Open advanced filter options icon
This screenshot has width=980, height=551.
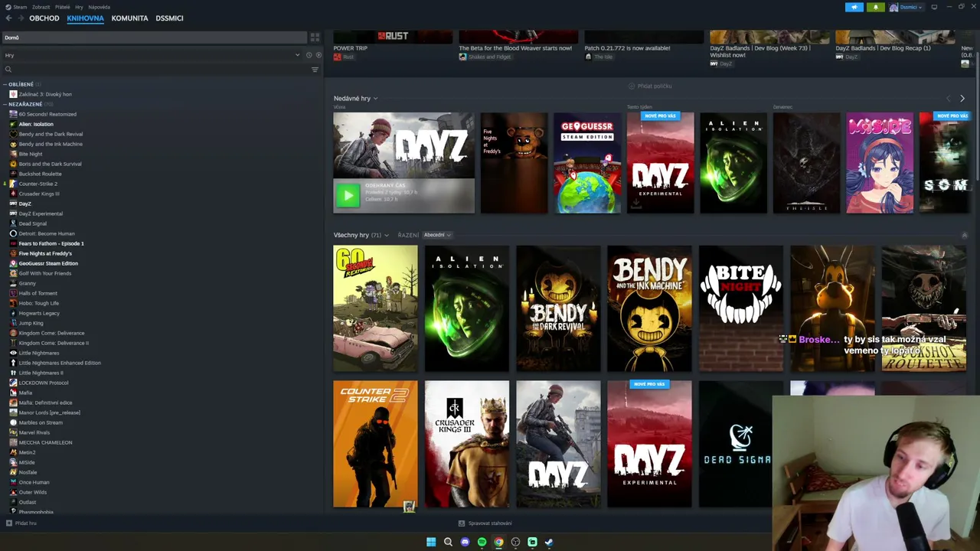pyautogui.click(x=315, y=70)
